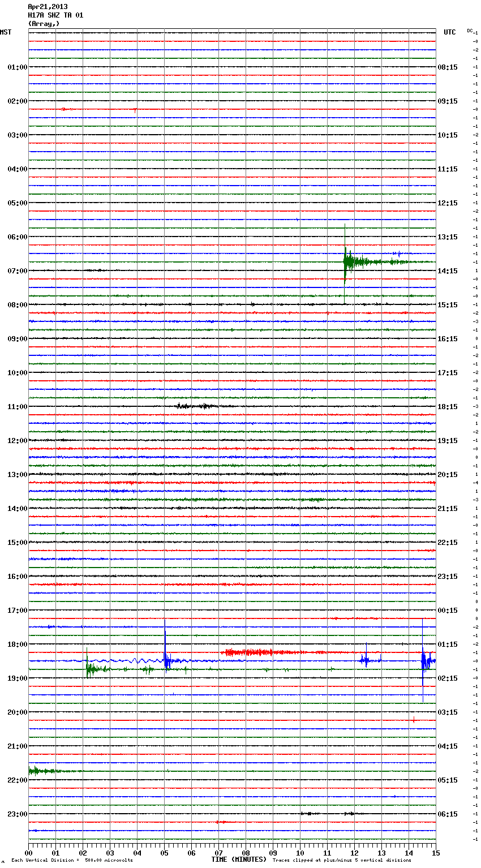The width and height of the screenshot is (481, 868).
Task: Click the 03:00 MST time label
Action: click(18, 135)
